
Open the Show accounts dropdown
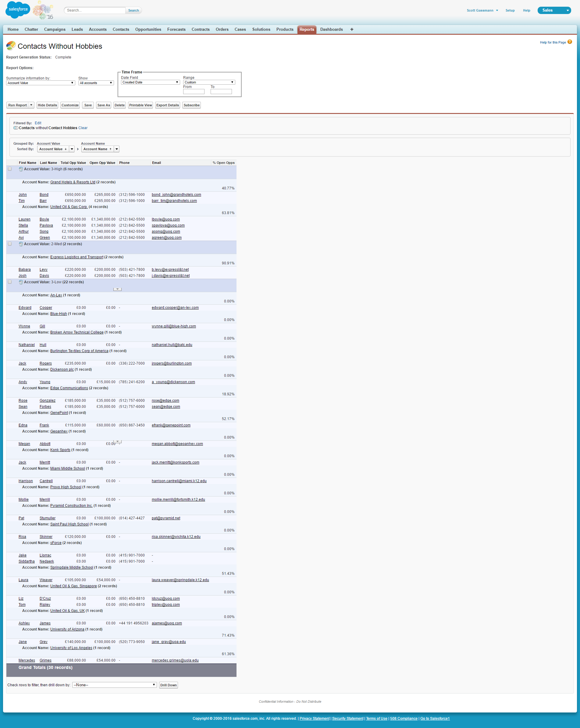(x=96, y=83)
